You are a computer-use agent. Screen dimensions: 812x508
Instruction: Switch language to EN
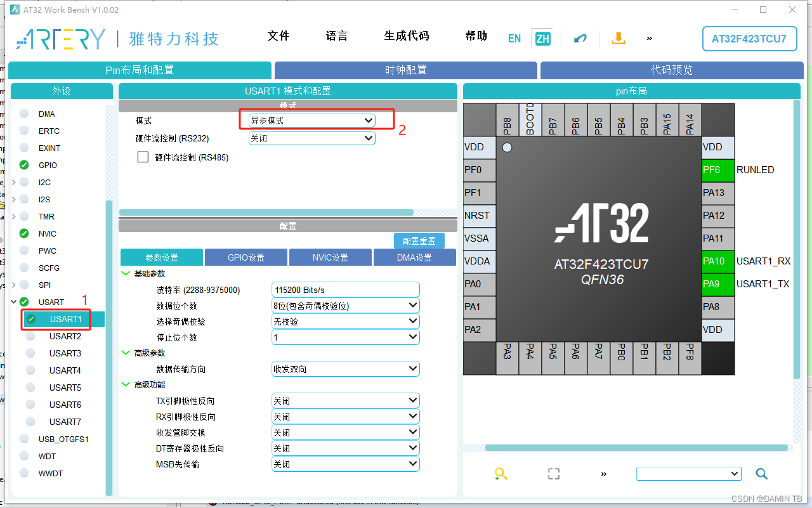pos(514,38)
